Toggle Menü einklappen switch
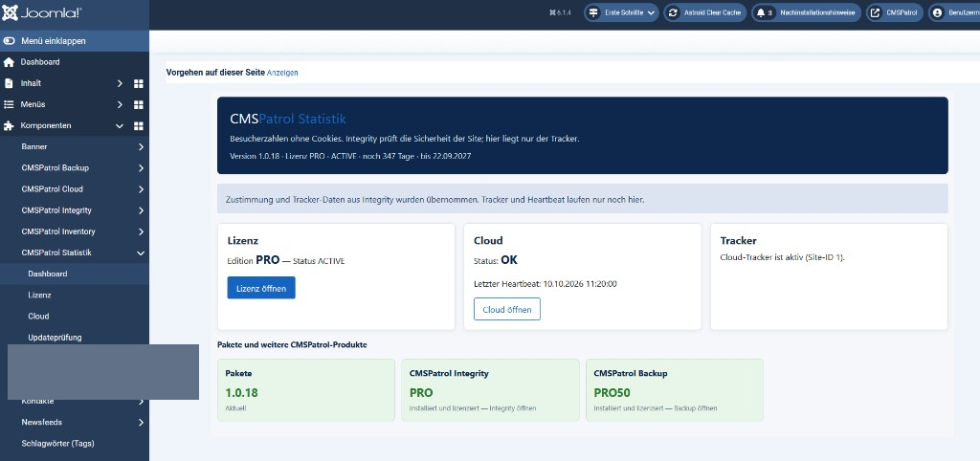 click(10, 41)
